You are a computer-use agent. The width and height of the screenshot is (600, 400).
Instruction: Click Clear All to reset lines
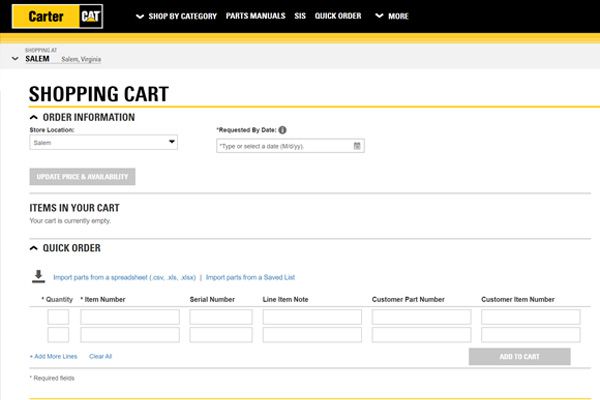[x=100, y=356]
